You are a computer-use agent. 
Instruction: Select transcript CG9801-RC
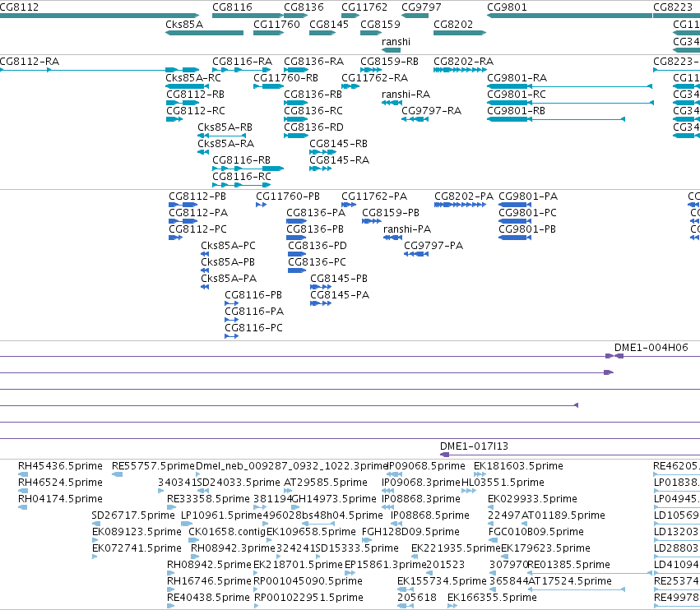tap(517, 95)
